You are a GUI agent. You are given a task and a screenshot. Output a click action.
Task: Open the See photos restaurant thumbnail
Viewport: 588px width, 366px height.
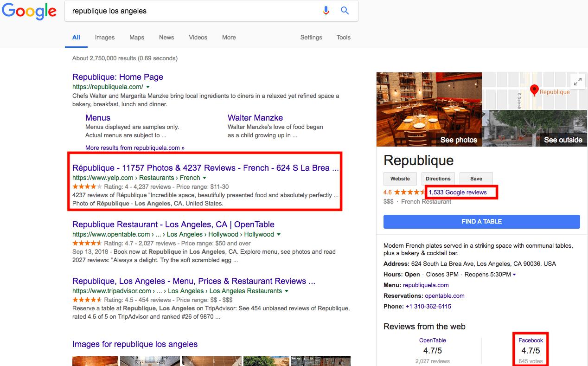[429, 109]
